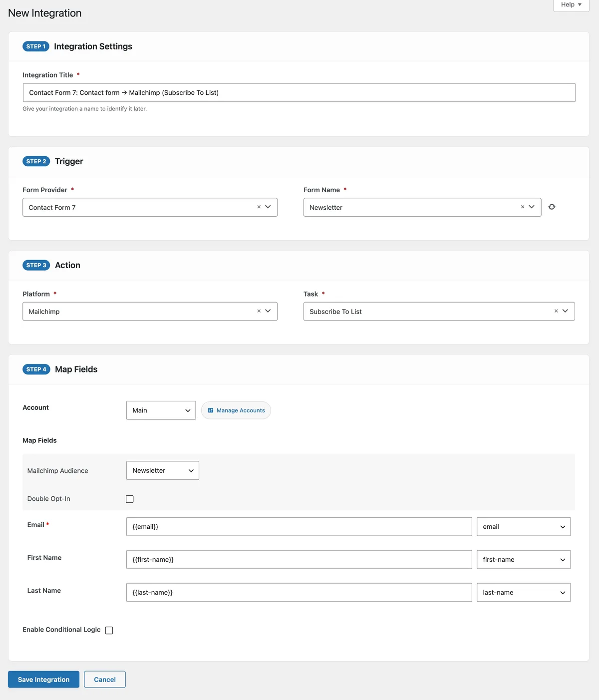
Task: Click the STEP 1 badge
Action: 36,46
